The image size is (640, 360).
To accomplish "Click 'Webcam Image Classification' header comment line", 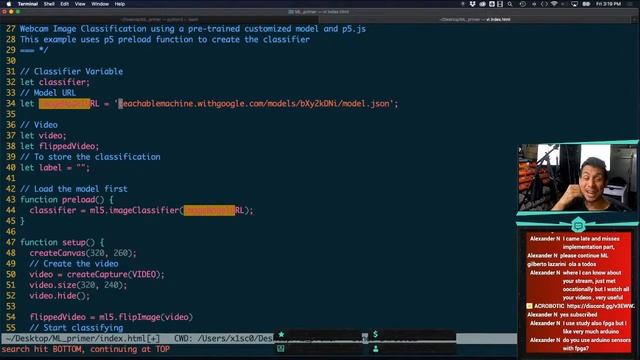I will (x=193, y=29).
